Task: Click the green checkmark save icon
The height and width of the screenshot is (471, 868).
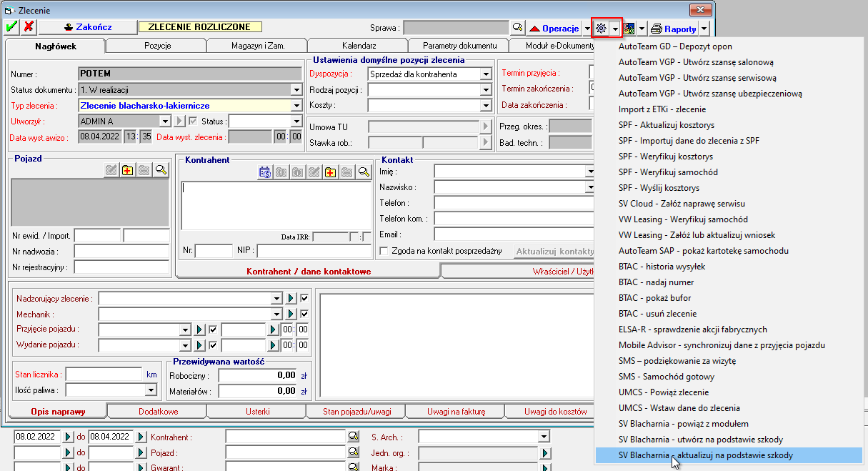Action: pyautogui.click(x=11, y=27)
